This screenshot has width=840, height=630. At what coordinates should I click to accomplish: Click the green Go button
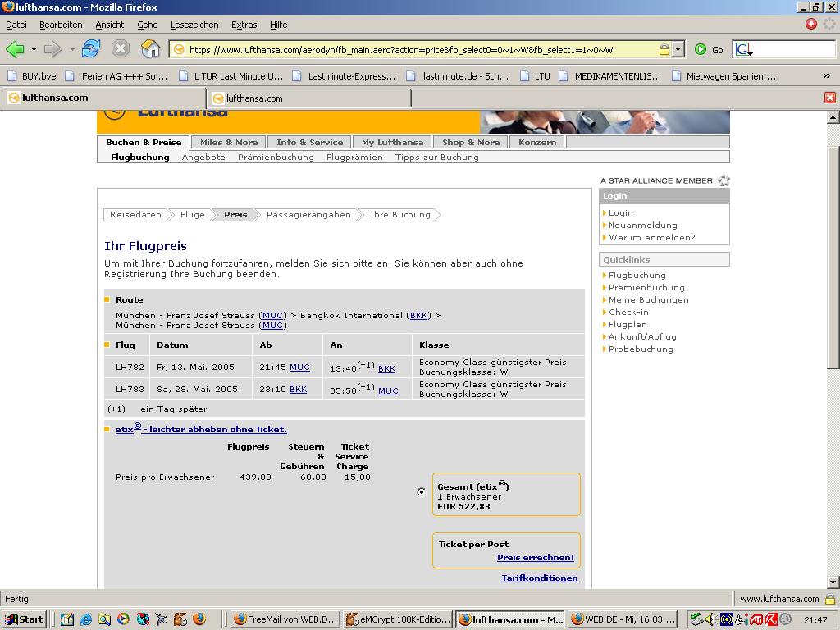(709, 50)
